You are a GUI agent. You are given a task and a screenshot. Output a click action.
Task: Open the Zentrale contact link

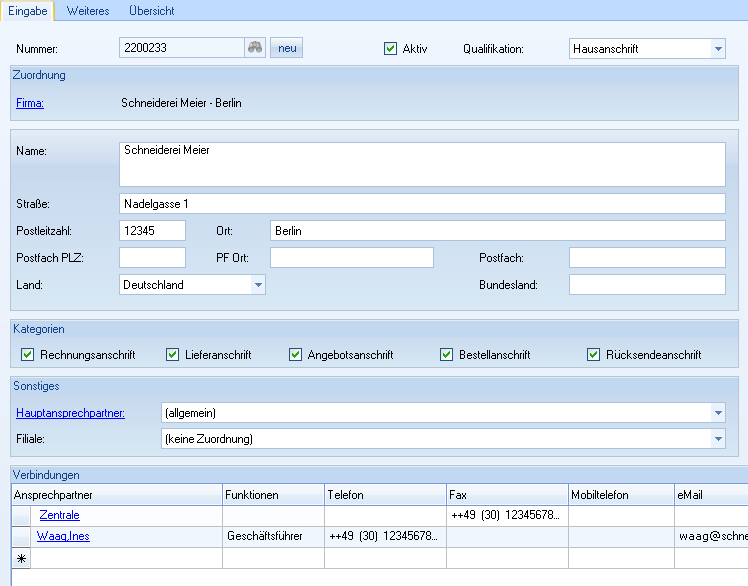point(59,516)
